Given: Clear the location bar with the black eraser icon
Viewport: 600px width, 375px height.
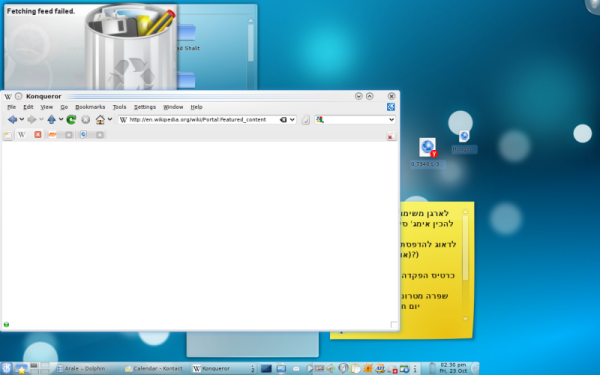Looking at the screenshot, I should 283,120.
